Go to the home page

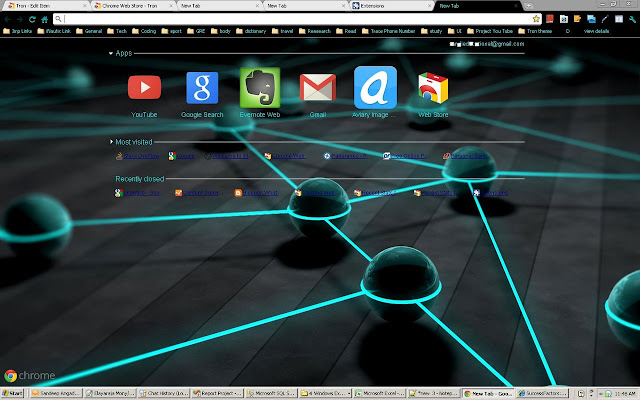pyautogui.click(x=44, y=19)
